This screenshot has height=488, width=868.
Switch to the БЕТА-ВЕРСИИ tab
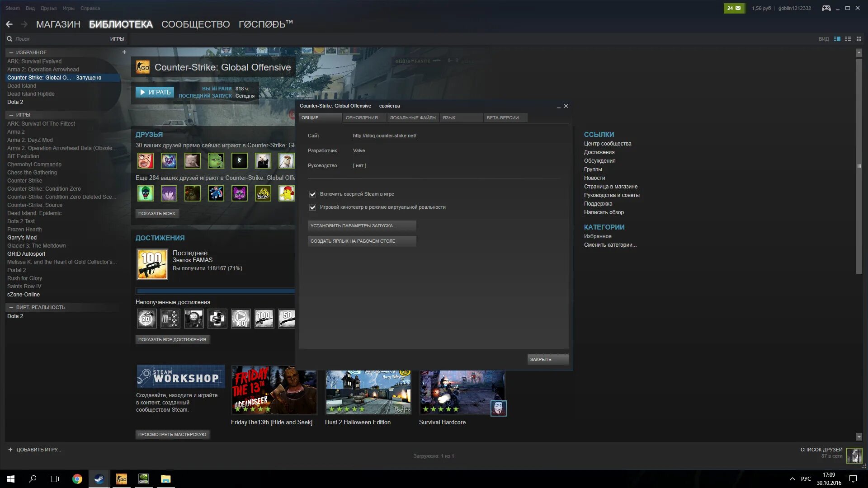(x=505, y=118)
